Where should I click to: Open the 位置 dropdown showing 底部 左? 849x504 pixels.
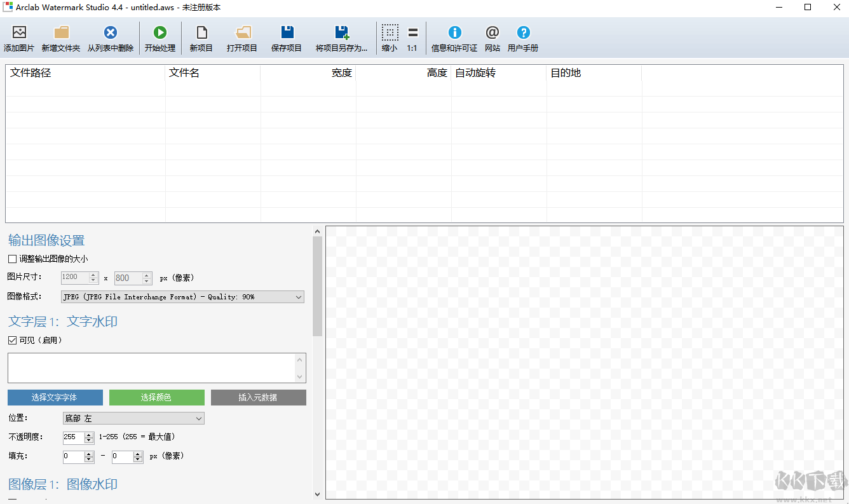[133, 418]
